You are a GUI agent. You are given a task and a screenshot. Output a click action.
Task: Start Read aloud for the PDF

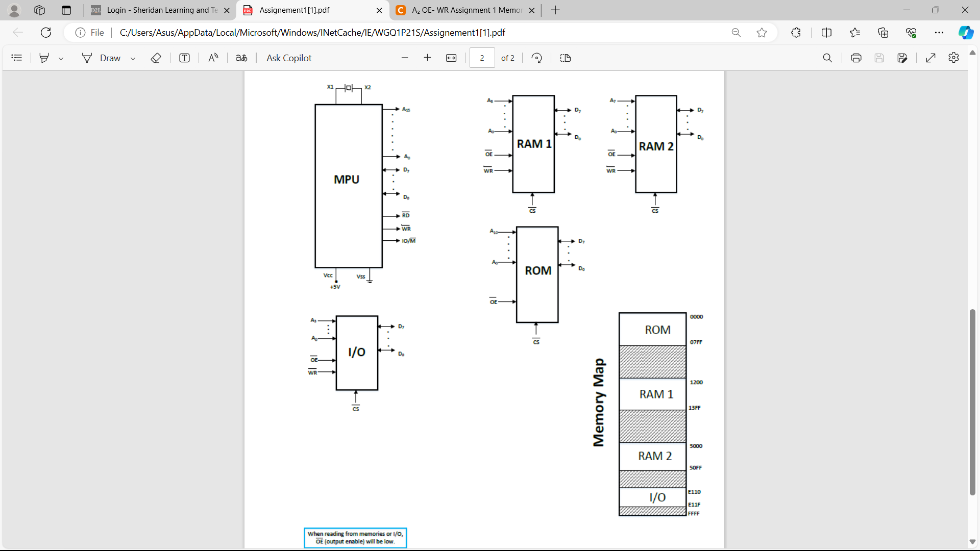[213, 58]
